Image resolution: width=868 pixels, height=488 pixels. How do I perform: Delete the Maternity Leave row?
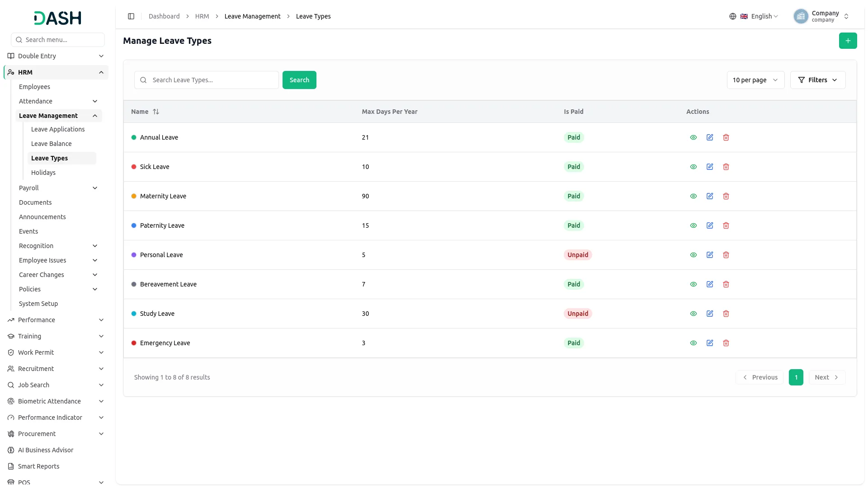(x=726, y=196)
